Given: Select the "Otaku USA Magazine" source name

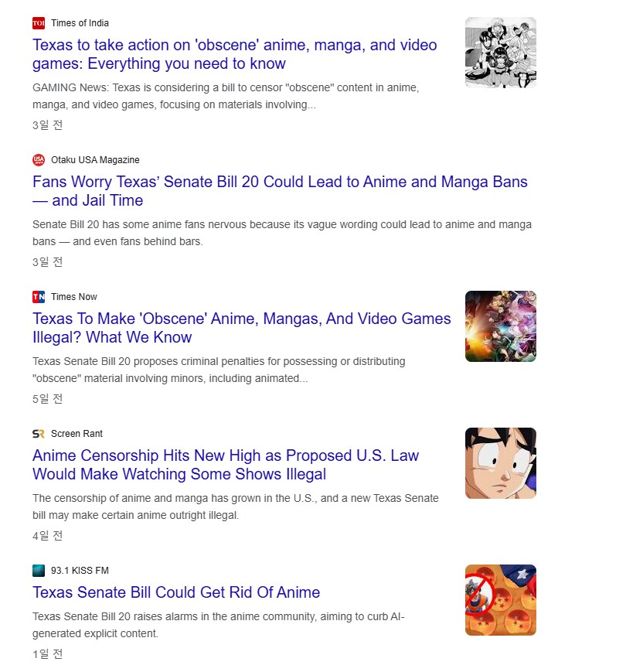Looking at the screenshot, I should click(95, 160).
